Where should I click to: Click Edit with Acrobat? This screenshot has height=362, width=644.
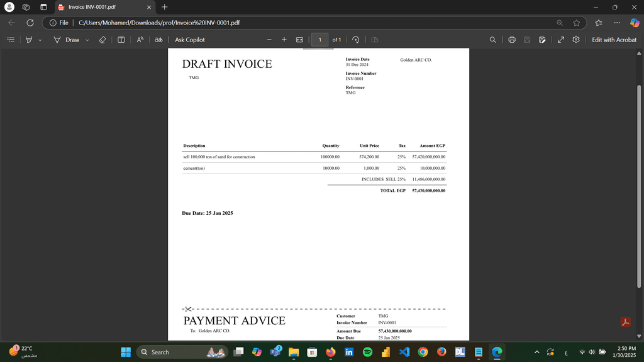[x=614, y=40]
